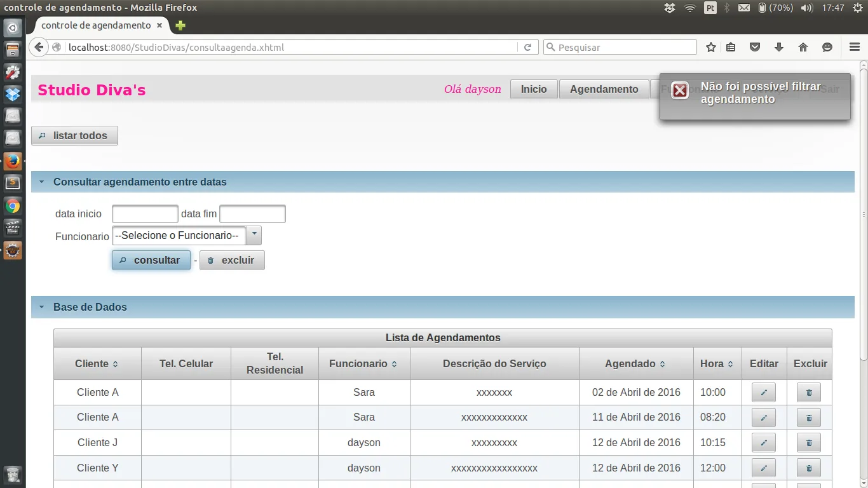Dismiss the error message icon

(x=680, y=91)
